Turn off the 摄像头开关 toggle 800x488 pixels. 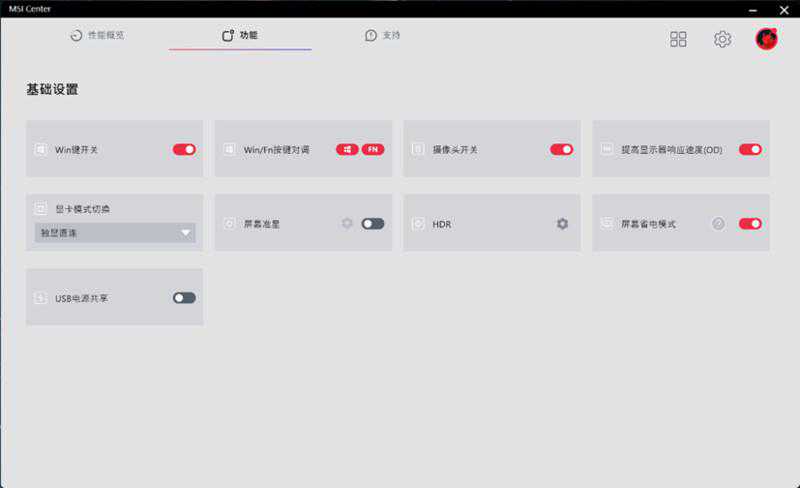(x=561, y=149)
